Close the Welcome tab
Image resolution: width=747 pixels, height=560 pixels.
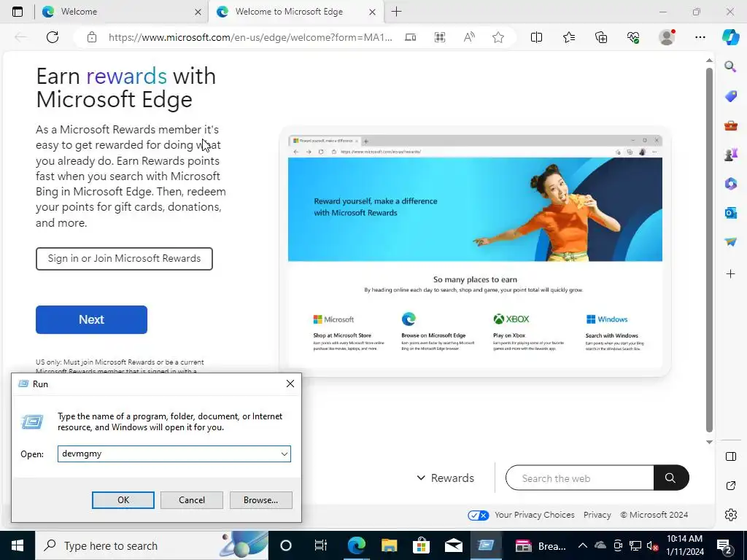(x=198, y=12)
